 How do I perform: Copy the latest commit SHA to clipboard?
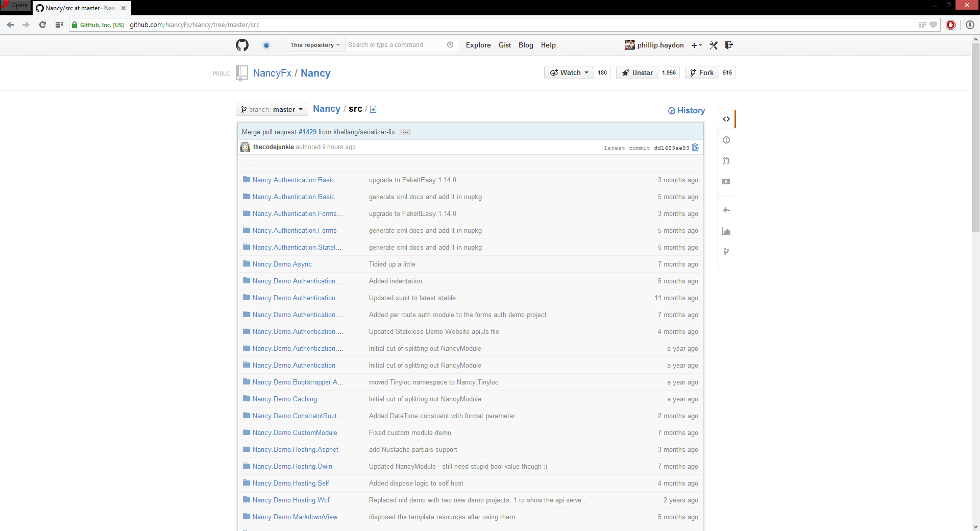tap(695, 147)
